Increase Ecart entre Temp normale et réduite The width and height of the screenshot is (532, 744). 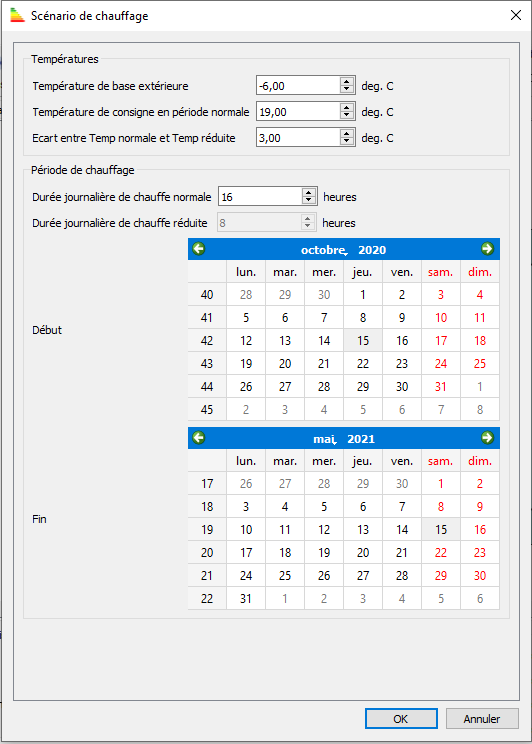click(x=347, y=134)
